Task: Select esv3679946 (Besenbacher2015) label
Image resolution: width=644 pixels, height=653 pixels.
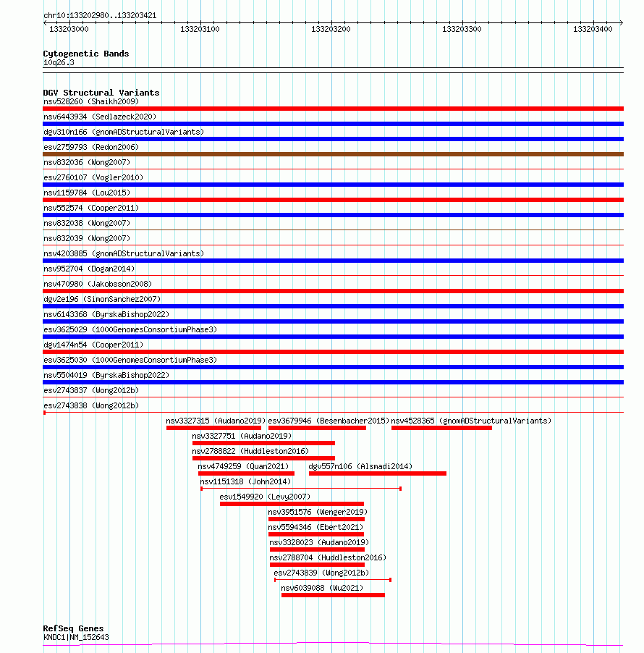Action: pos(329,421)
